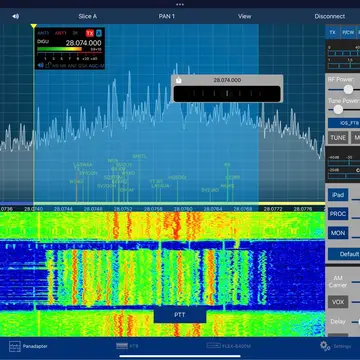360x360 pixels.
Task: Switch to the TX panel tab
Action: [332, 32]
